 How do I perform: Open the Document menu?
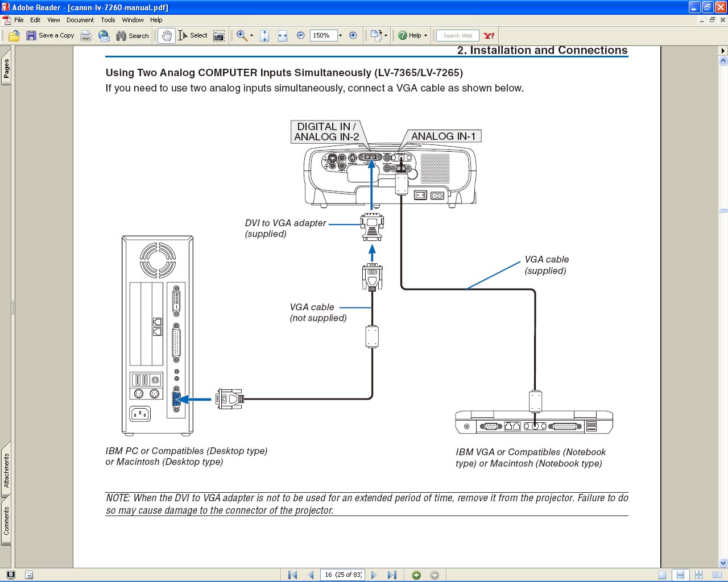click(80, 20)
